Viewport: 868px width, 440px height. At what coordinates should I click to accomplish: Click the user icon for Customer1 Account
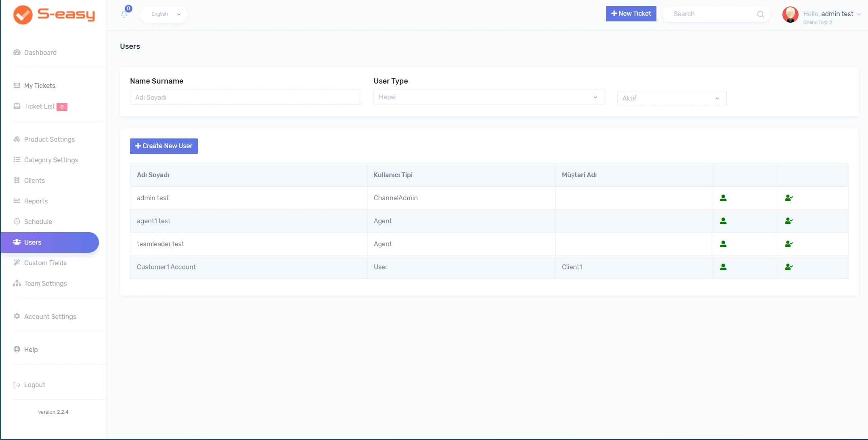coord(723,267)
